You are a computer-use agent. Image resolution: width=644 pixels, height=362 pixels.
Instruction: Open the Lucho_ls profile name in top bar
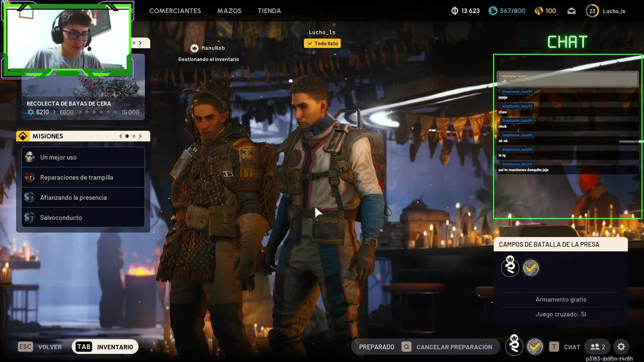(614, 11)
